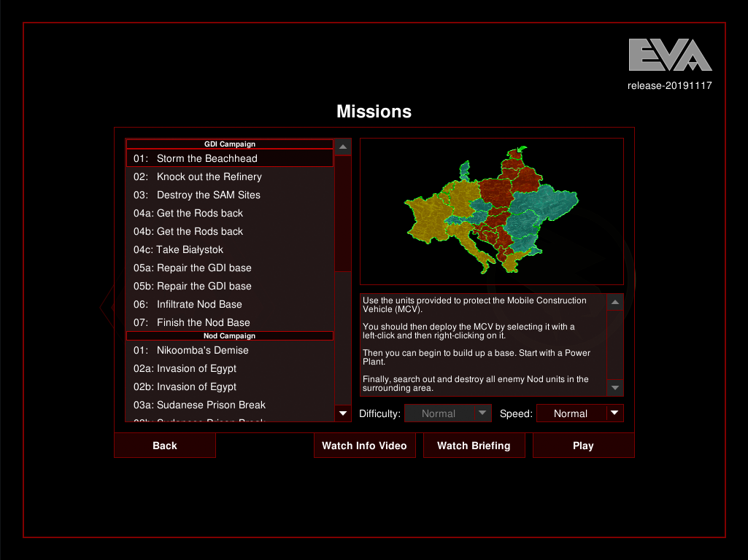Choose mission 03: Destroy the SAM Sites
Screen dimensions: 748x560
tap(229, 195)
